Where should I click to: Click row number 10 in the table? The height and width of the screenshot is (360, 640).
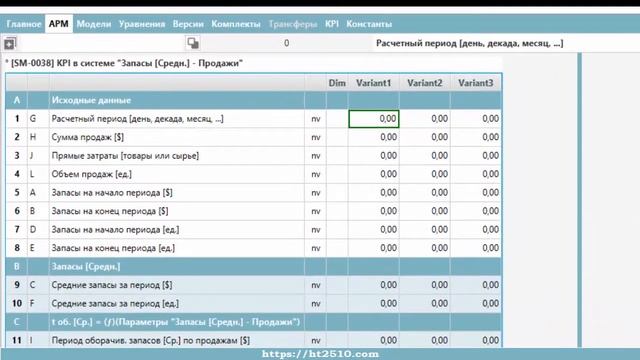pyautogui.click(x=17, y=303)
